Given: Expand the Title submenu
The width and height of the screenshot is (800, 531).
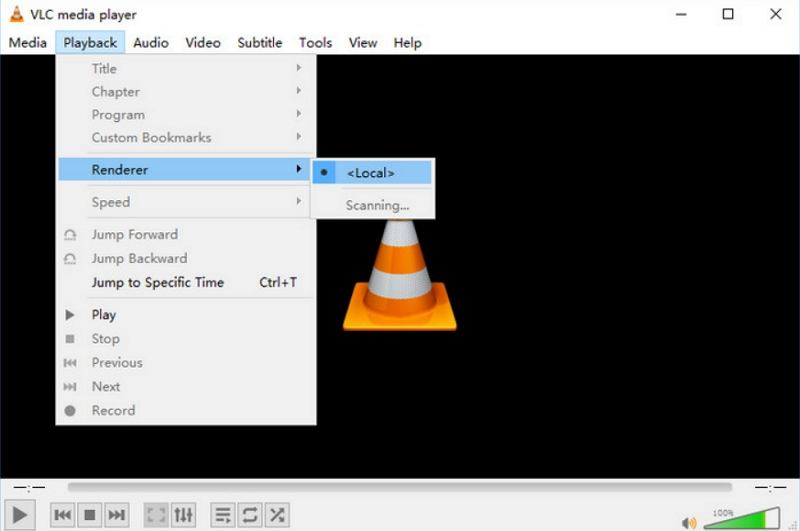Looking at the screenshot, I should tap(186, 68).
